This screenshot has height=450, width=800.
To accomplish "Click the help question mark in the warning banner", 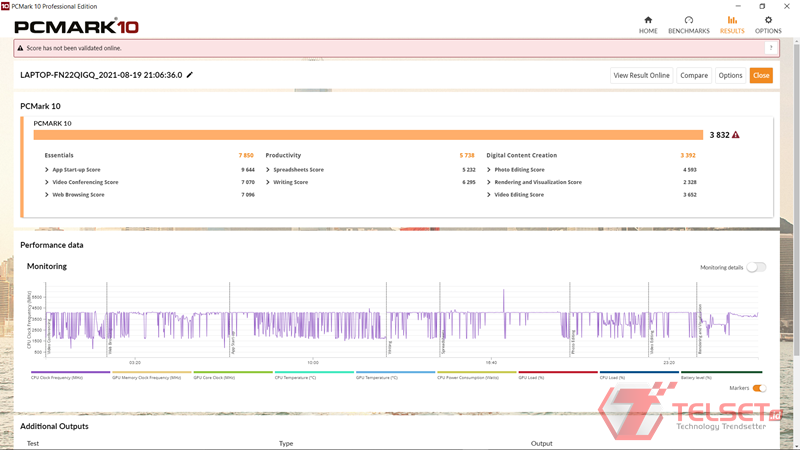I will [x=771, y=48].
